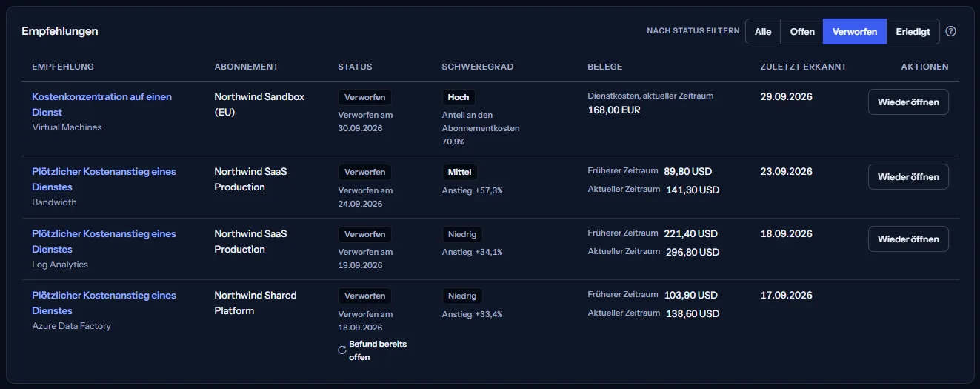Image resolution: width=980 pixels, height=389 pixels.
Task: Click the 'Empfehlungen' panel heading
Action: (60, 31)
